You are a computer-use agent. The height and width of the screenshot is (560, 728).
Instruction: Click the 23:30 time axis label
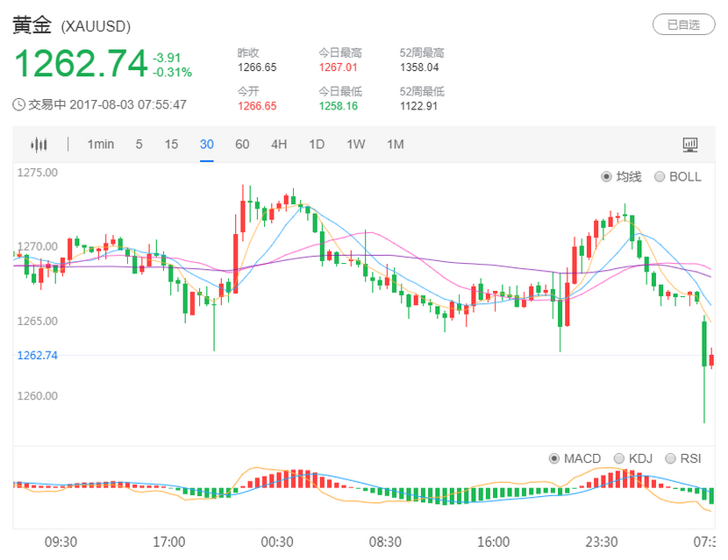tap(602, 542)
